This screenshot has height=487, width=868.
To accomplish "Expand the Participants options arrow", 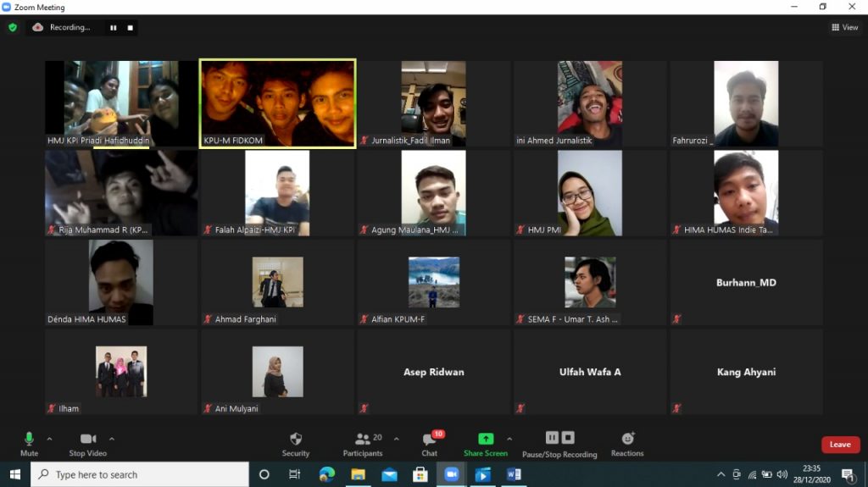I will pyautogui.click(x=397, y=439).
